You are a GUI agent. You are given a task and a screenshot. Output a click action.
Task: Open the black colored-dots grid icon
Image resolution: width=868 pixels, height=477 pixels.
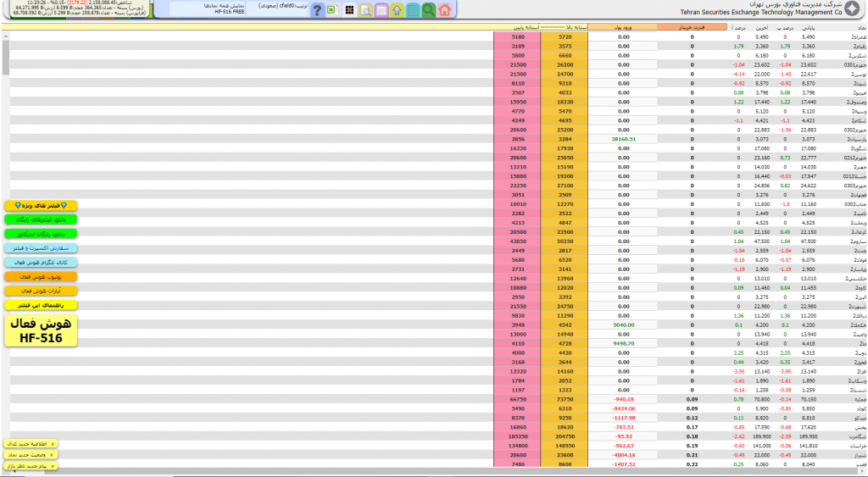coord(348,10)
